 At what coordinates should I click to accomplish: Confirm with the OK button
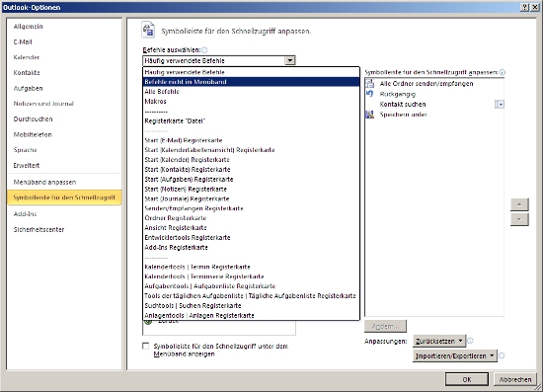pos(467,379)
